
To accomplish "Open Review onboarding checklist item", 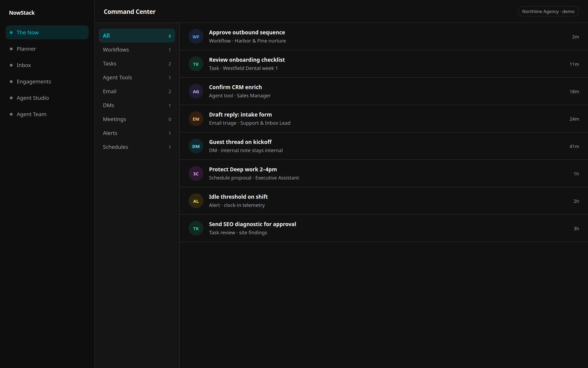I will pyautogui.click(x=384, y=64).
